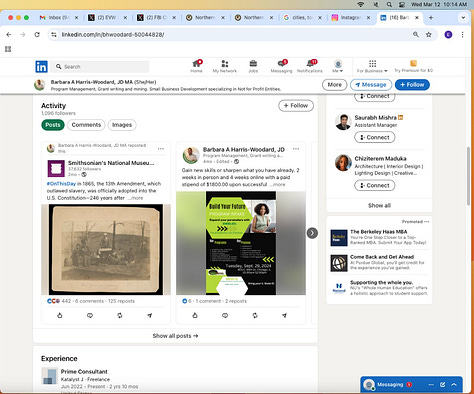Open Saurabh Mishra's profile name

click(375, 118)
